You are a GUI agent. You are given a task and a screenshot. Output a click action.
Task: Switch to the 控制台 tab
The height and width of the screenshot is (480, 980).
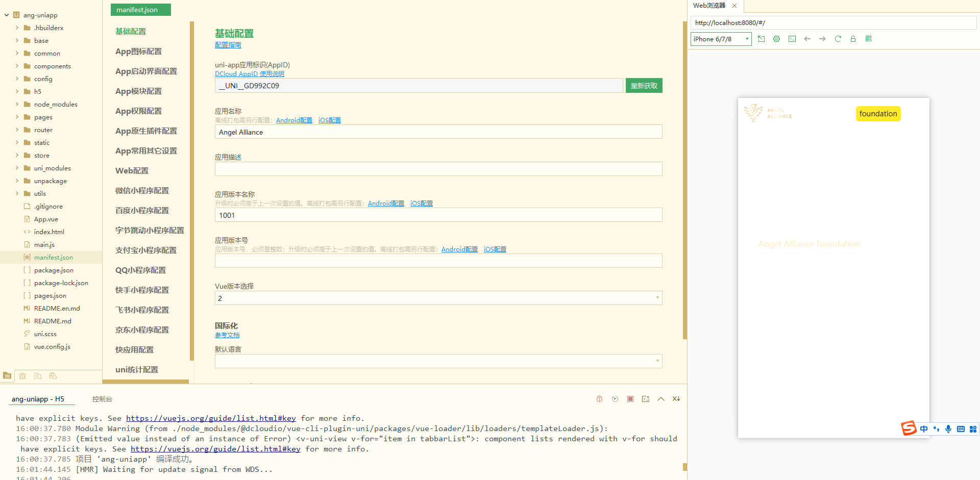coord(102,399)
